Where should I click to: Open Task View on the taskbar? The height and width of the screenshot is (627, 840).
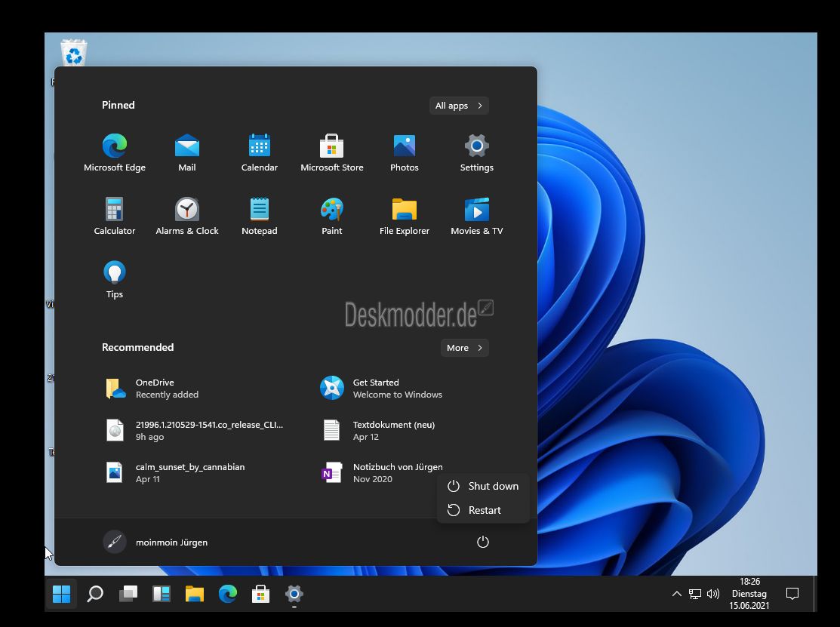(128, 594)
